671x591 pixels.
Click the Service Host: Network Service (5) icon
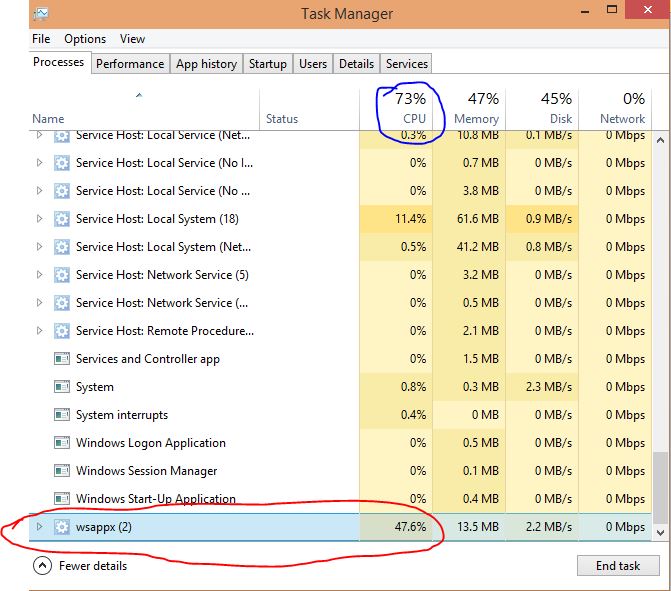[x=62, y=275]
